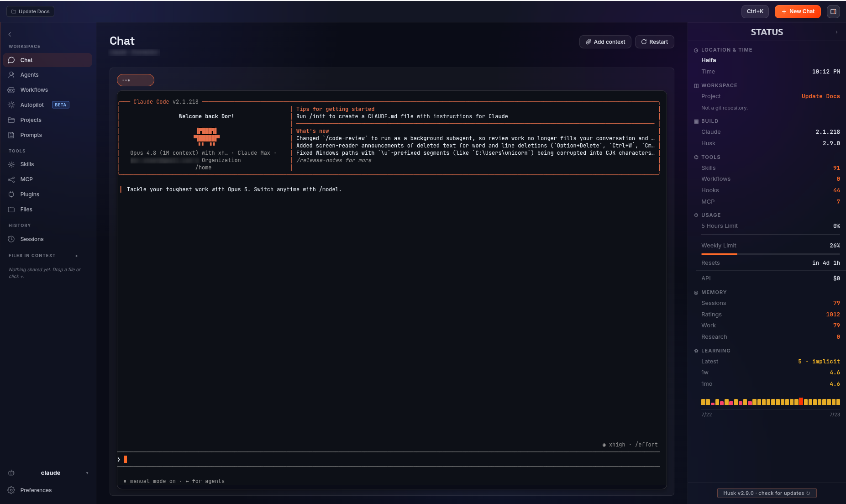Start a New Chat
The width and height of the screenshot is (846, 504).
pyautogui.click(x=798, y=11)
